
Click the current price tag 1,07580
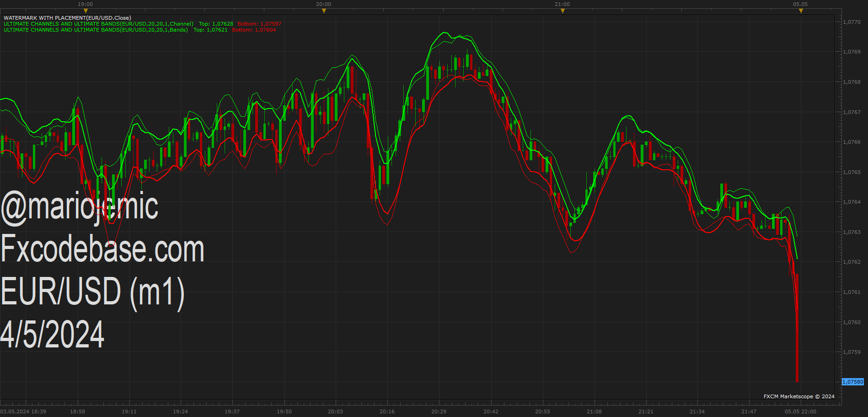pyautogui.click(x=853, y=382)
